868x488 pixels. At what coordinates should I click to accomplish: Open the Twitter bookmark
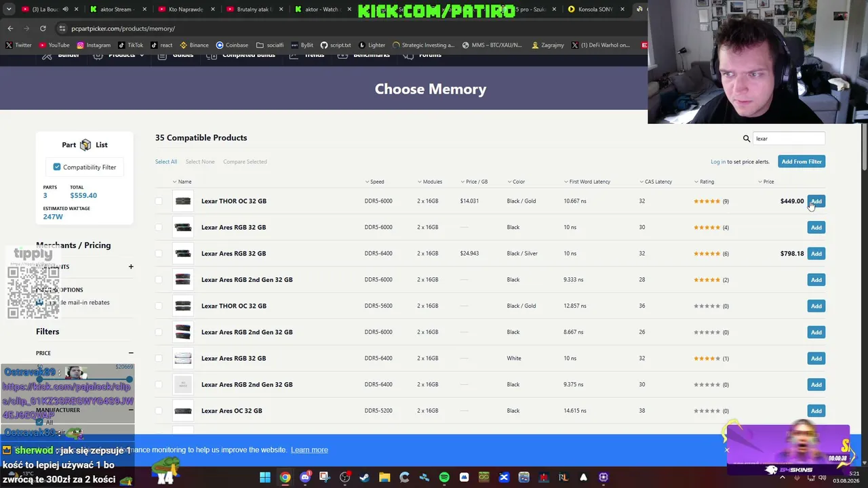click(18, 45)
